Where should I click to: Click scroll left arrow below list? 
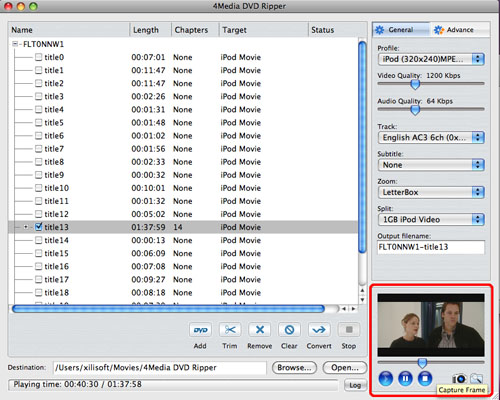click(344, 309)
